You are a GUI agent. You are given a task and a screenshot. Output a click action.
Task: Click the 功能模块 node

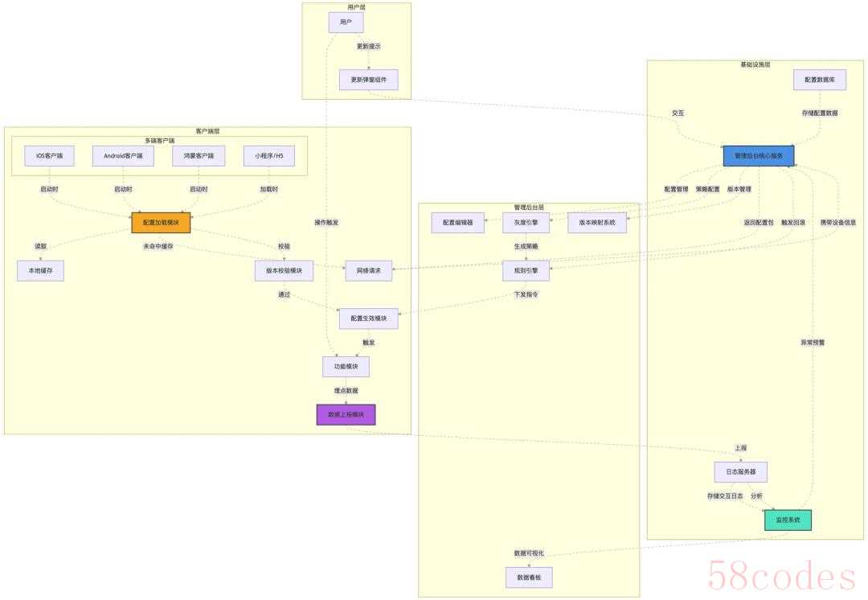pyautogui.click(x=346, y=367)
